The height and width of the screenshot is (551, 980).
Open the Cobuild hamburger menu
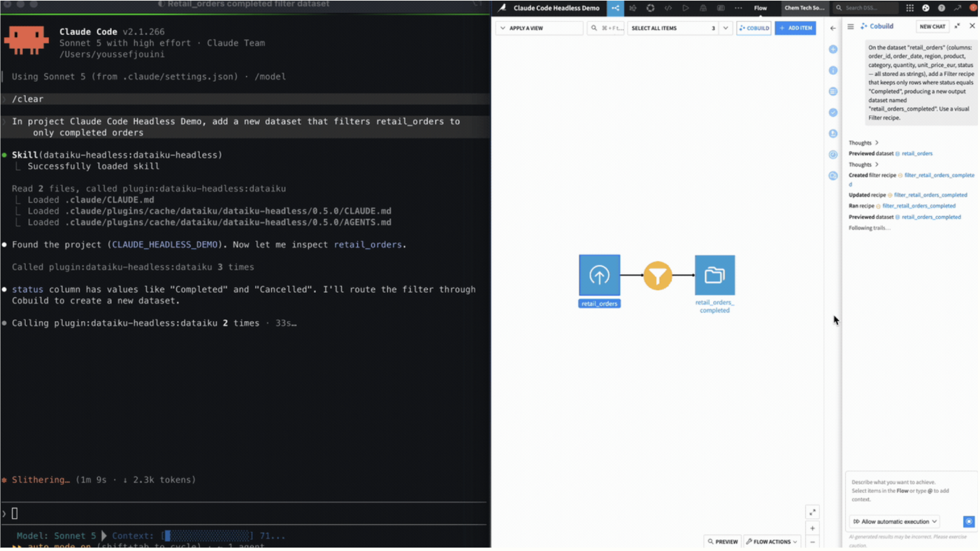(x=851, y=27)
